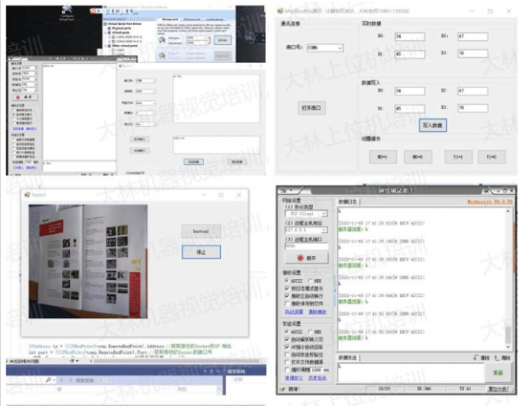Click the 复位计数 button in the status bar
532x406 pixels.
(x=497, y=388)
